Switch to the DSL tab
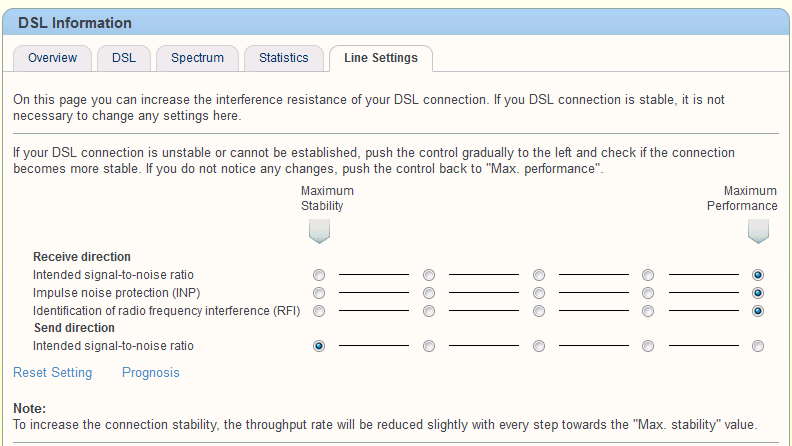This screenshot has height=446, width=792. 124,58
